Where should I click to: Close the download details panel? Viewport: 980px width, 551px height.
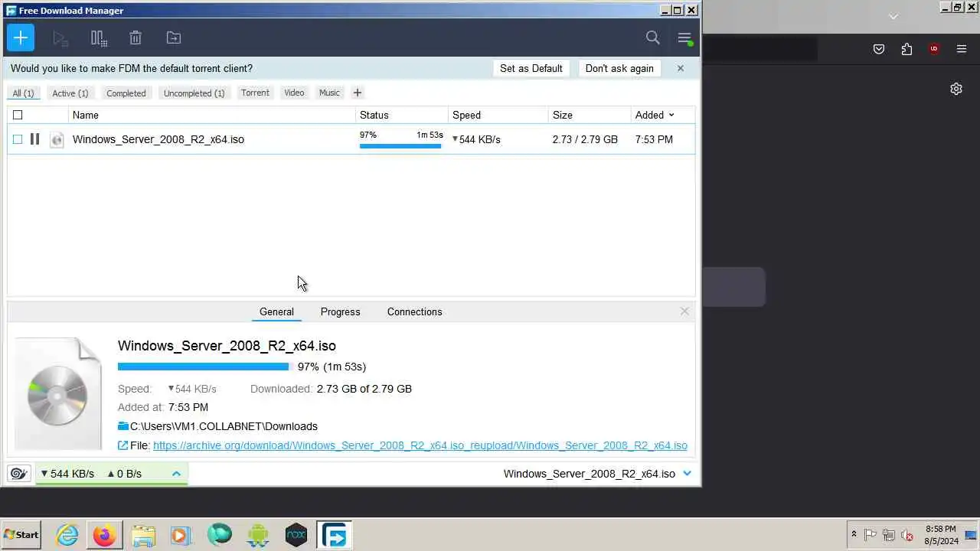684,311
